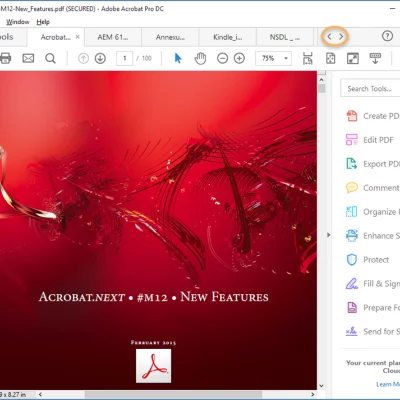Collapse the right tools pane arrow
This screenshot has width=400, height=400.
click(x=329, y=235)
